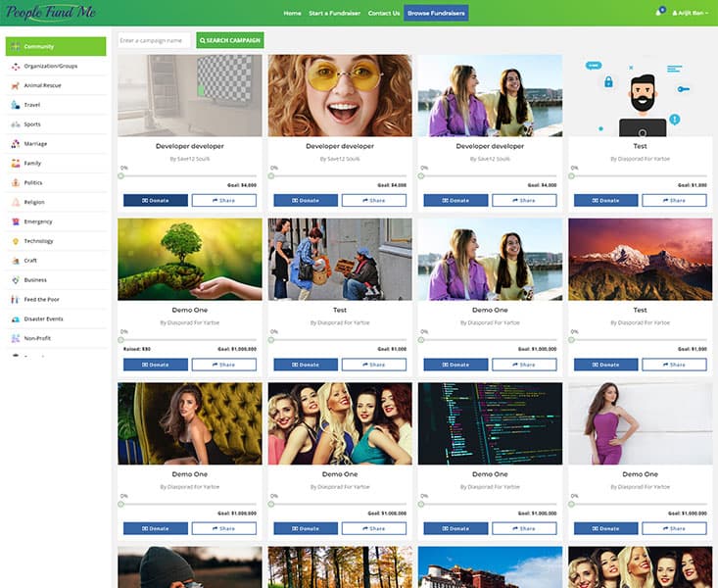Open Start a Fundraiser in the navbar
The height and width of the screenshot is (588, 718).
tap(334, 13)
